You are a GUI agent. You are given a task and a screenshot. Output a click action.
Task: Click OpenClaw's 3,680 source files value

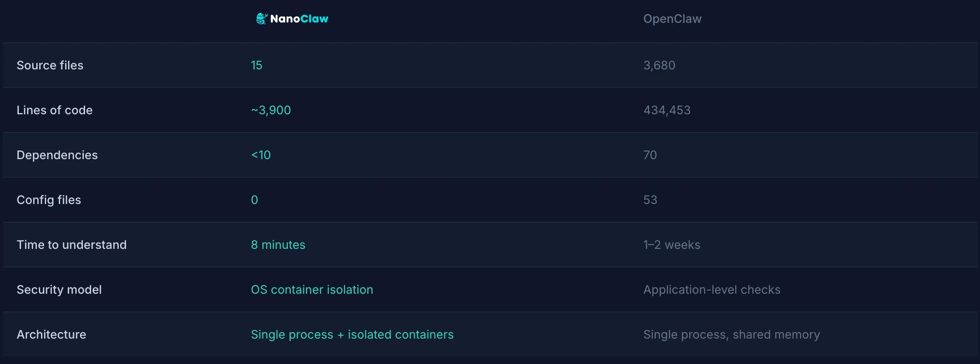pos(659,65)
